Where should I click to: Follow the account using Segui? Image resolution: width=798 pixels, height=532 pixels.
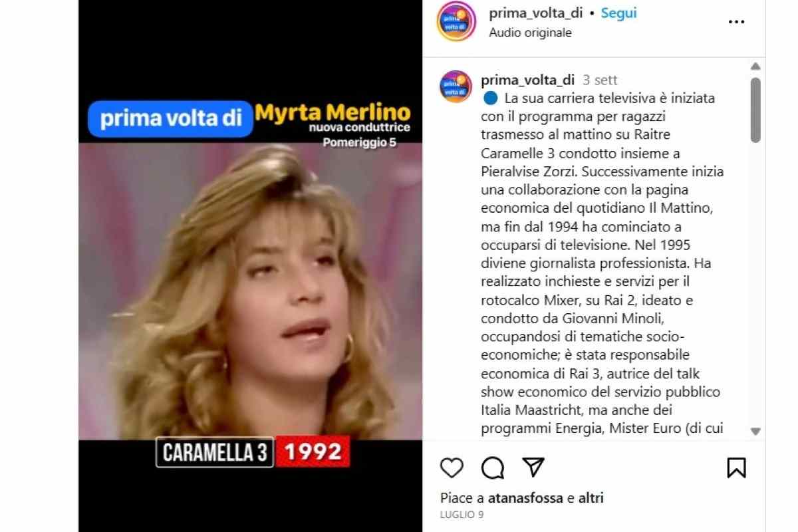tap(619, 13)
